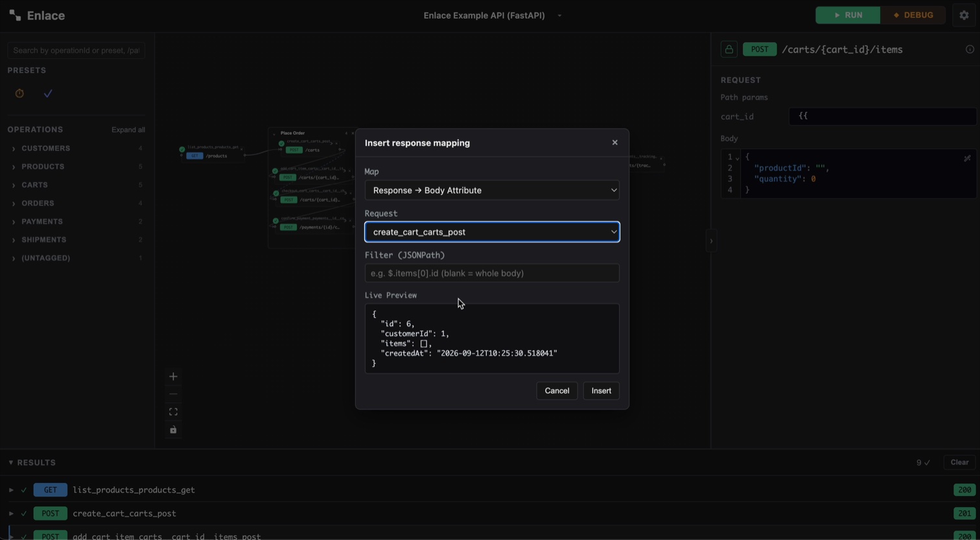The height and width of the screenshot is (540, 980).
Task: Click the magic wand icon in the body editor
Action: [967, 158]
